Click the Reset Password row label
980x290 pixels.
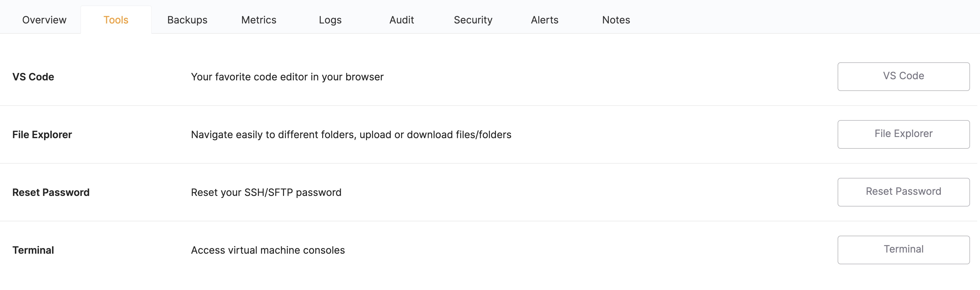(51, 192)
